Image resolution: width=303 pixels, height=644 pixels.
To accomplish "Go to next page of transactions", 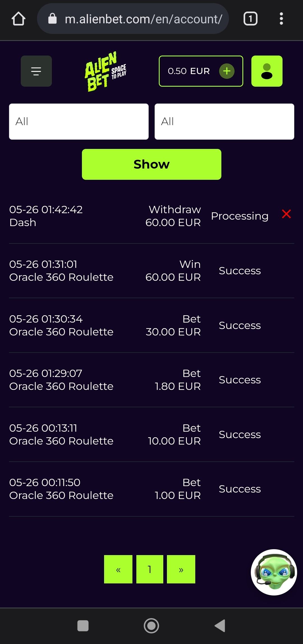I will [181, 569].
